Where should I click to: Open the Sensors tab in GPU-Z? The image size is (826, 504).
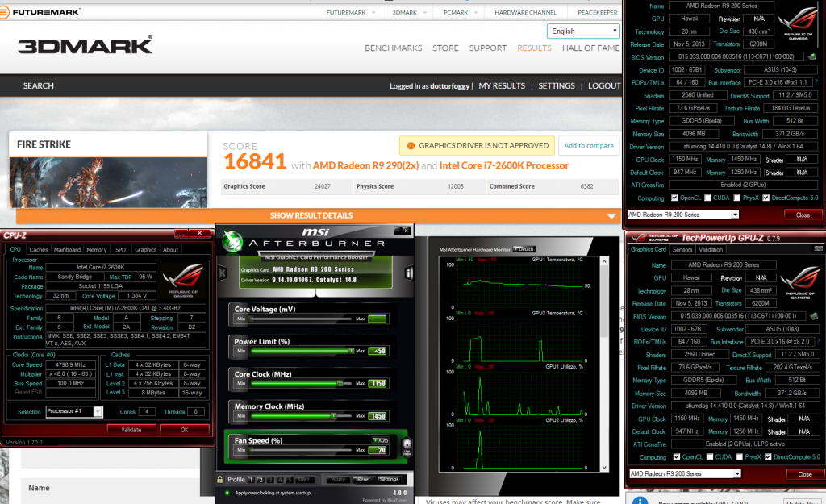point(682,249)
